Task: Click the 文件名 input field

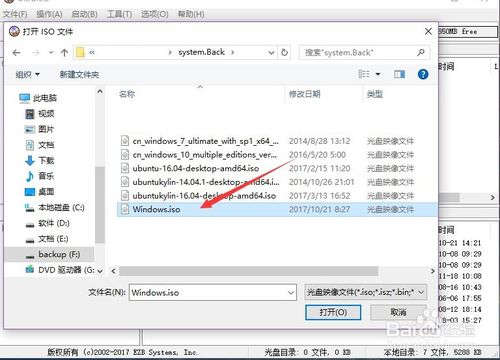Action: click(213, 292)
